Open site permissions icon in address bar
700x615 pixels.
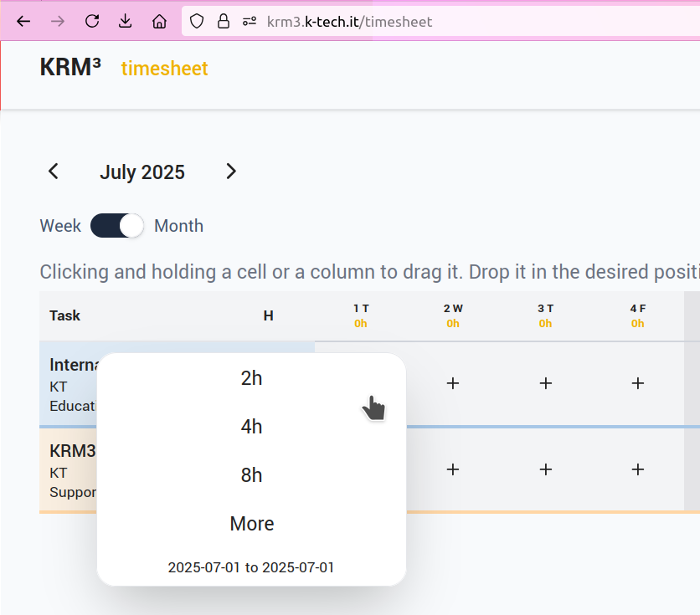(250, 22)
